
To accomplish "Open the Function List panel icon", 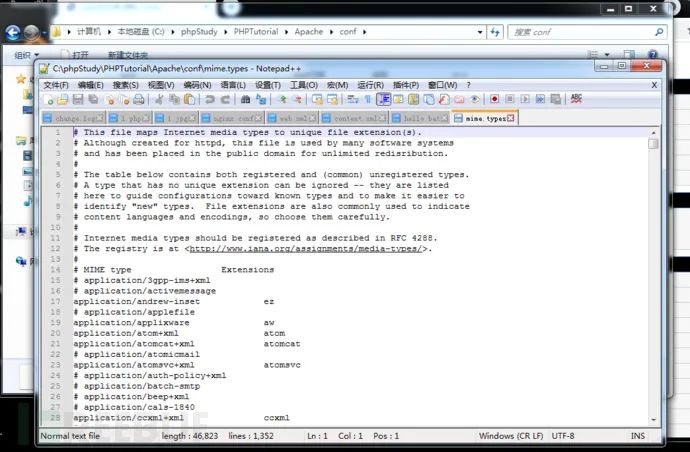I will tap(444, 99).
